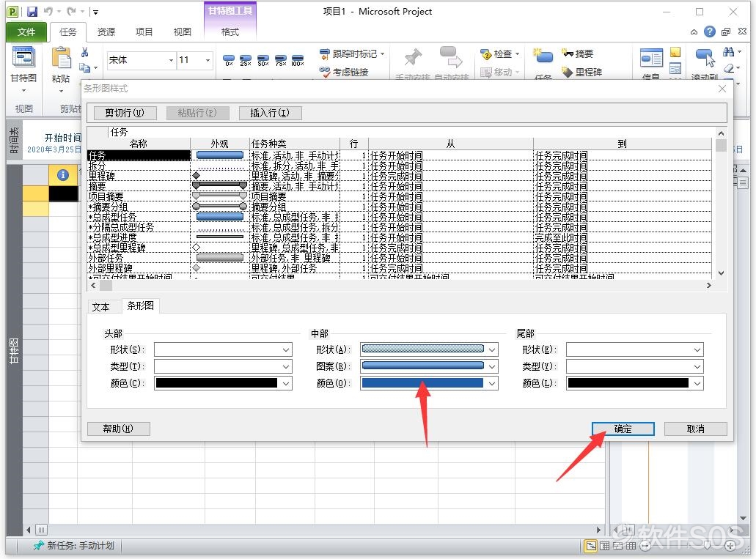Viewport: 756px width, 559px height.
Task: Open the 视图 ribbon tab
Action: (183, 32)
